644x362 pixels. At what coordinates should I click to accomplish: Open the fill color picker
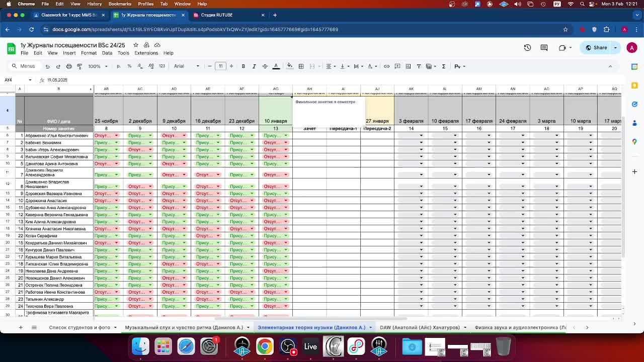(x=290, y=66)
